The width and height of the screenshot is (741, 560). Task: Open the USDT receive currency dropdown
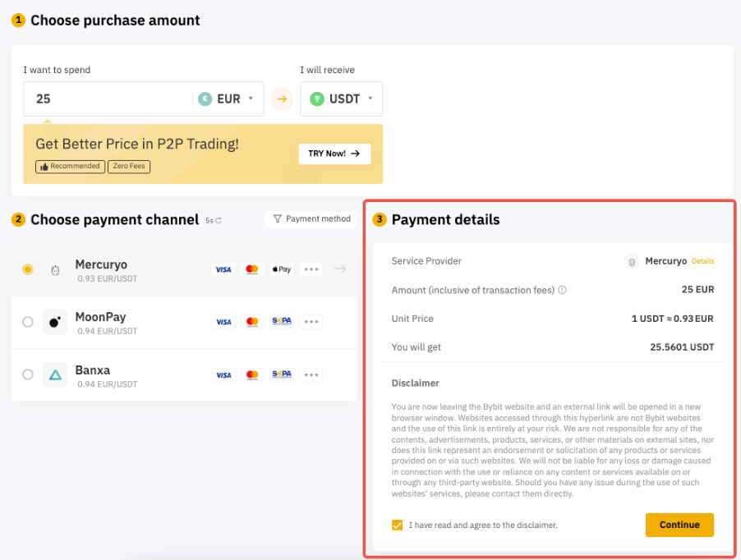(342, 99)
